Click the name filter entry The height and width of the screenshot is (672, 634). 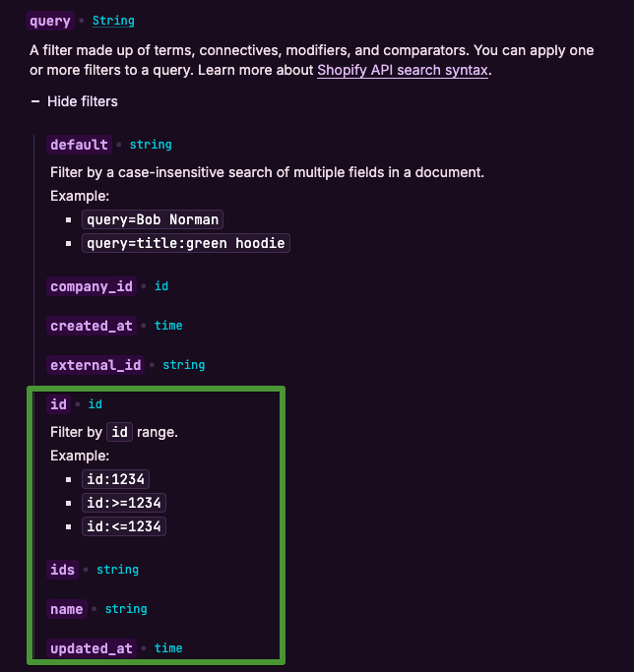[x=66, y=609]
